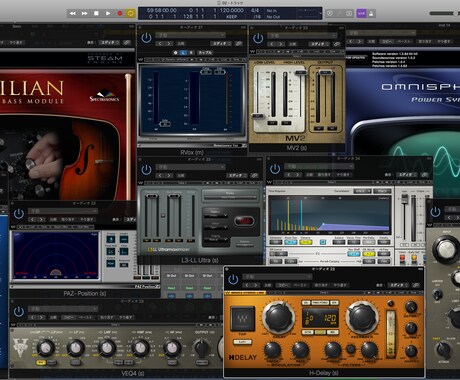
Task: Open the L3-LL Ultra window preset dropdown
Action: [x=191, y=167]
